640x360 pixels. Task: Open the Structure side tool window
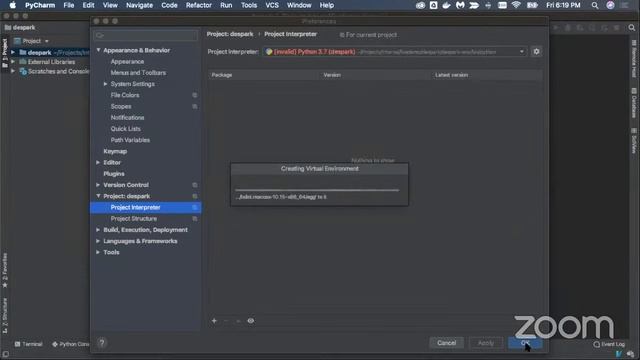click(5, 316)
